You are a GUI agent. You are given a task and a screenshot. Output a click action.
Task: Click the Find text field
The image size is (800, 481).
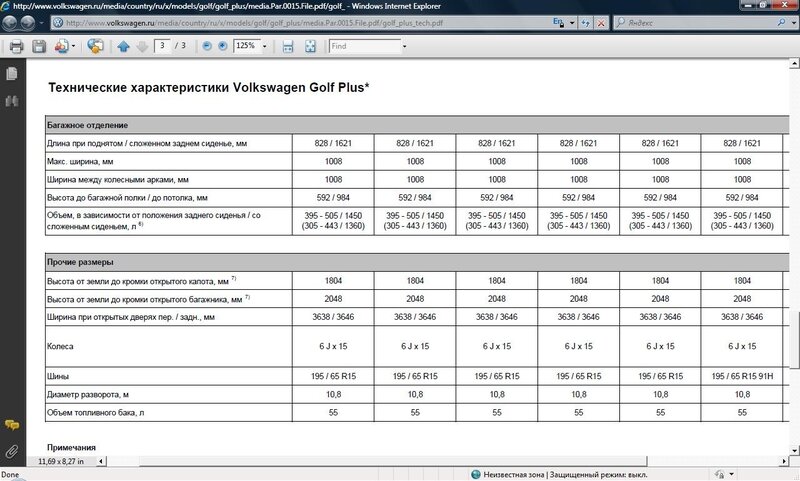[365, 46]
